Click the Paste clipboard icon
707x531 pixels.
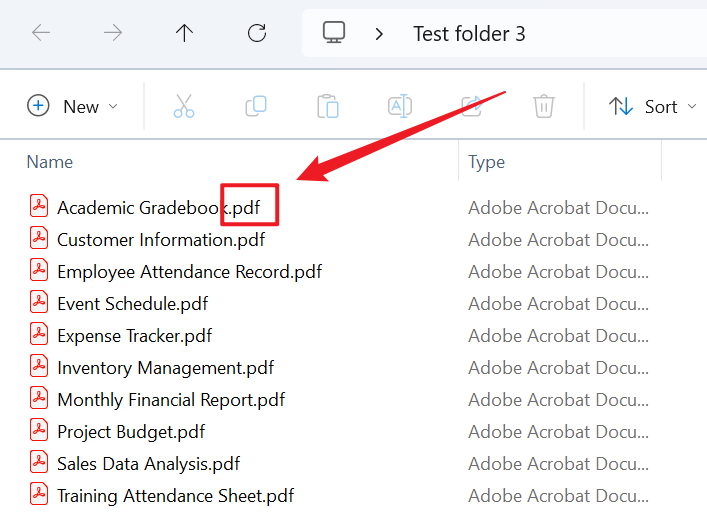tap(328, 106)
